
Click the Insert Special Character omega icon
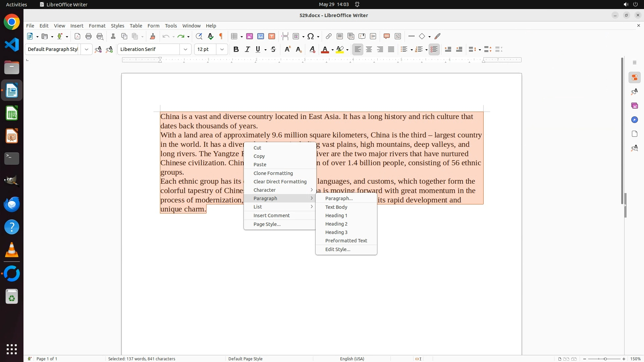click(311, 36)
